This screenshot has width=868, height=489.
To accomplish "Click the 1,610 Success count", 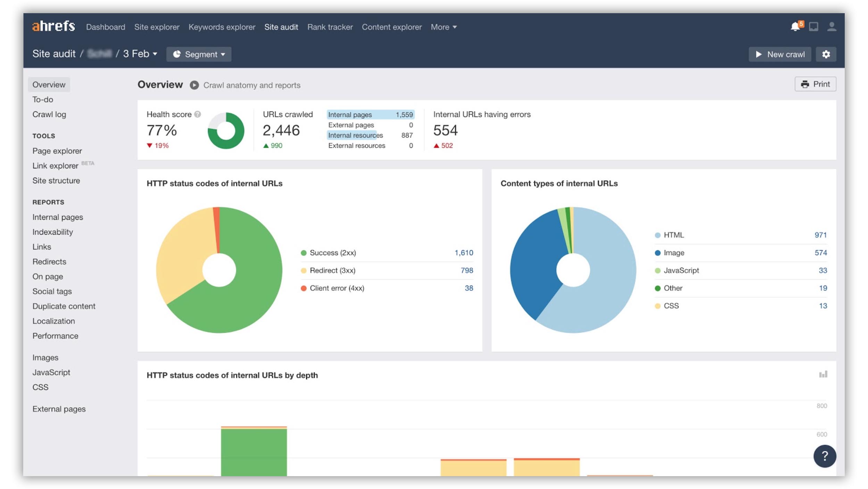I will 464,253.
